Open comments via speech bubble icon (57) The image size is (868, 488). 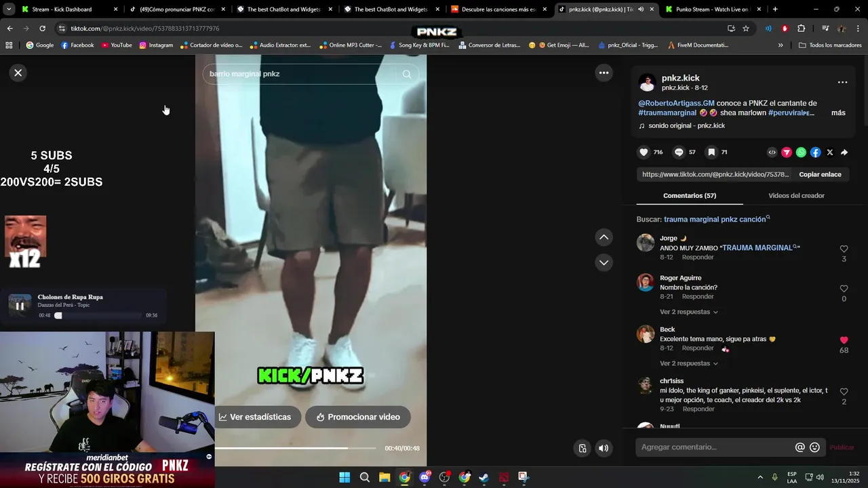click(679, 152)
